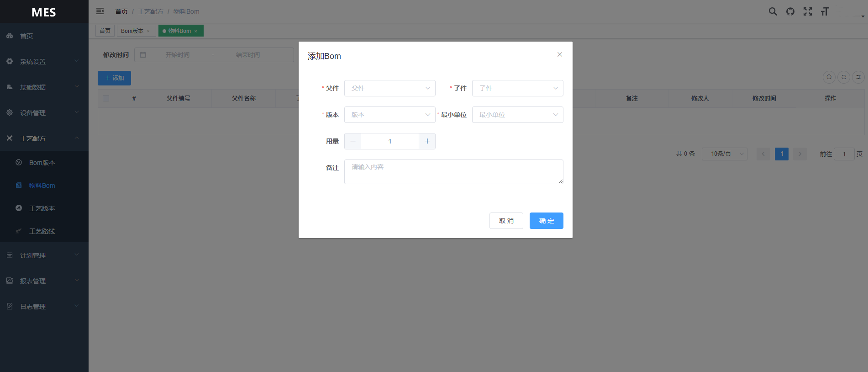
Task: Expand the 日志管理 menu chevron
Action: click(77, 306)
